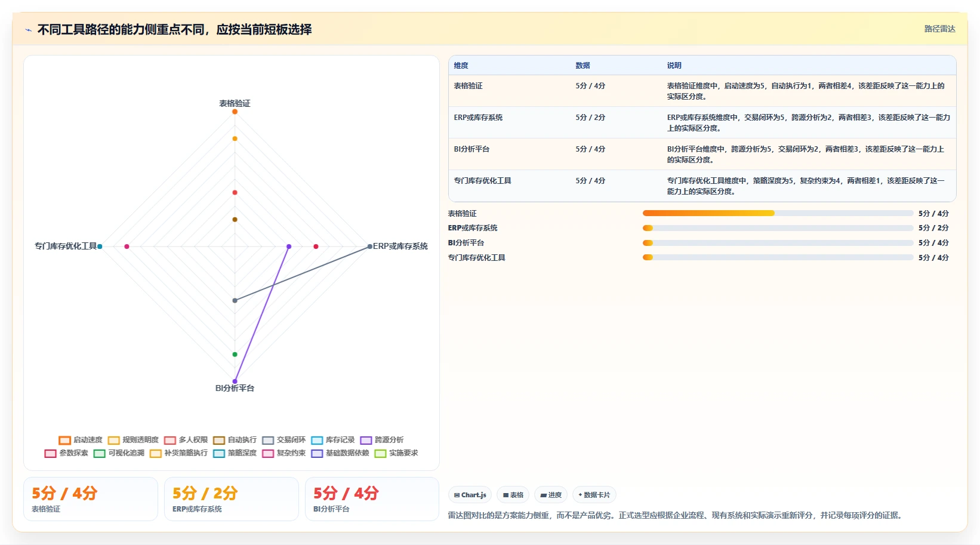Hide the 补货策略执行 legend series
980x545 pixels.
178,453
